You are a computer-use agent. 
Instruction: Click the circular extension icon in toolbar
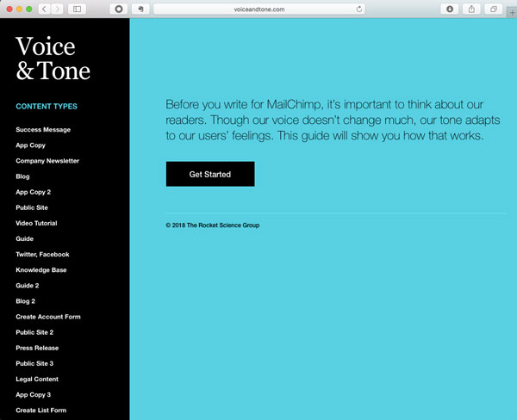(119, 9)
